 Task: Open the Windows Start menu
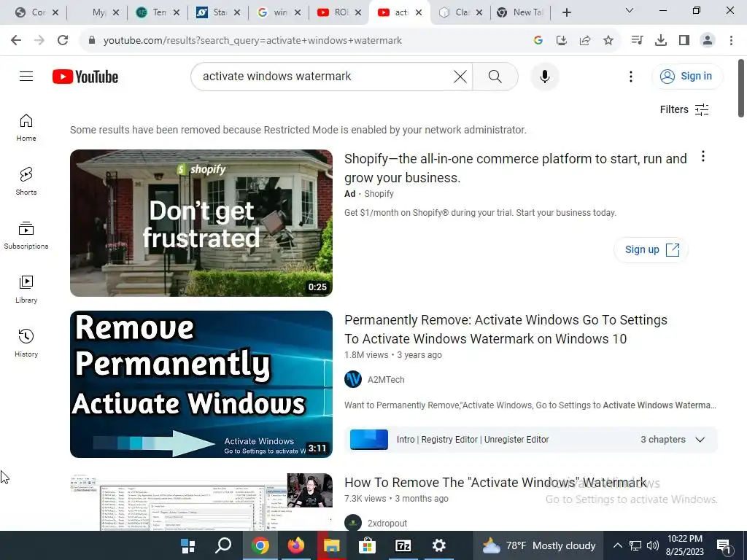point(188,545)
